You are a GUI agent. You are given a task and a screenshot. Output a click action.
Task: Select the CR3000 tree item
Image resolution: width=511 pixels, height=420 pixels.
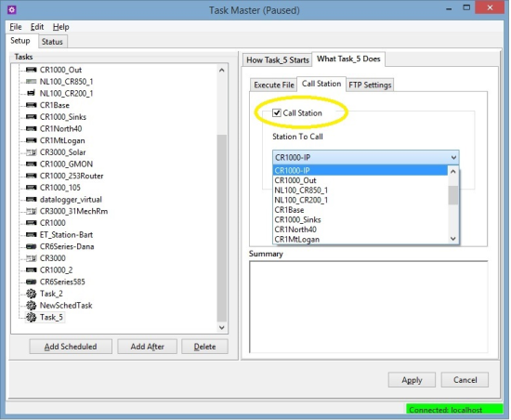[x=52, y=258]
